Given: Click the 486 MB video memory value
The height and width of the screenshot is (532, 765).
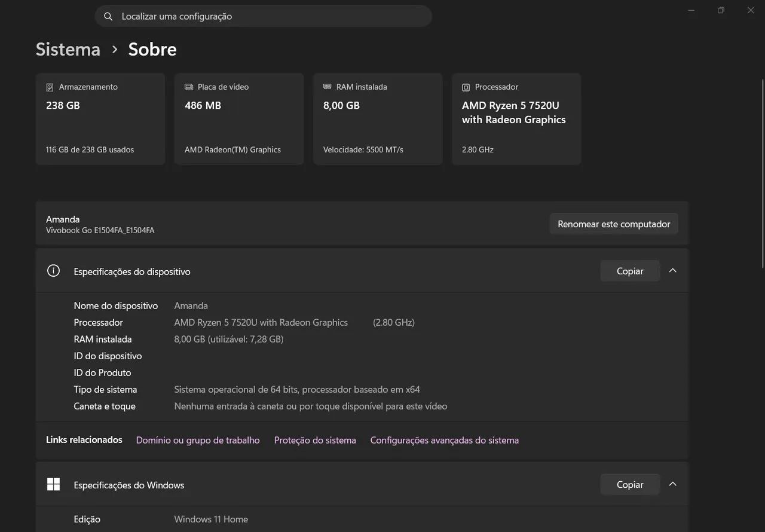Looking at the screenshot, I should (203, 105).
